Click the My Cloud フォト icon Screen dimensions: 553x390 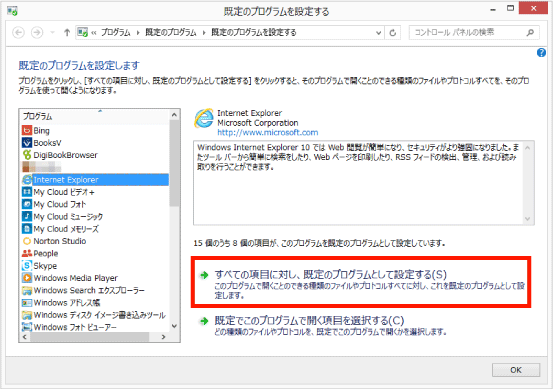pyautogui.click(x=27, y=204)
